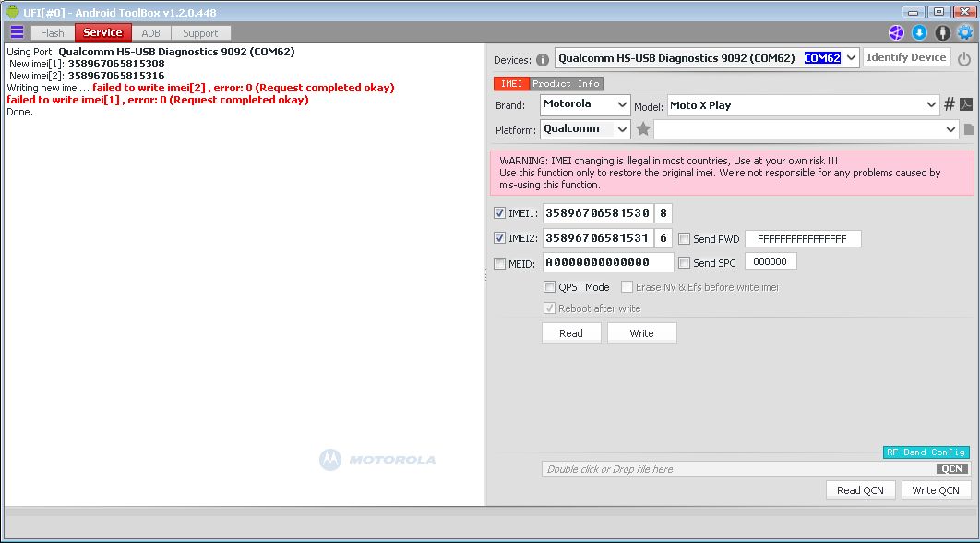This screenshot has width=980, height=543.
Task: Uncheck the IMEI1 checkbox
Action: (499, 213)
